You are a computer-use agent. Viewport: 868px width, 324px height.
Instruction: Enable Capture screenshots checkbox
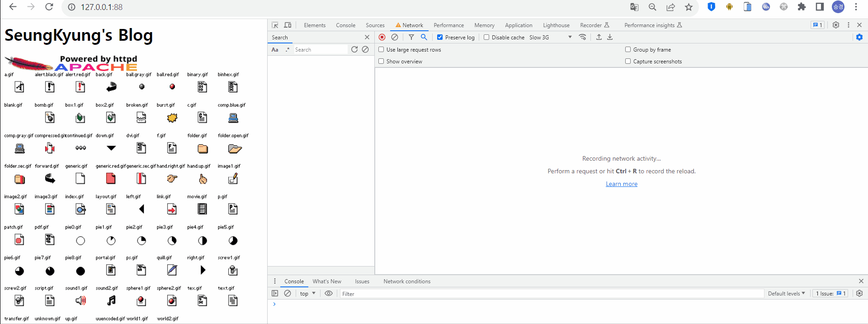[x=628, y=61]
